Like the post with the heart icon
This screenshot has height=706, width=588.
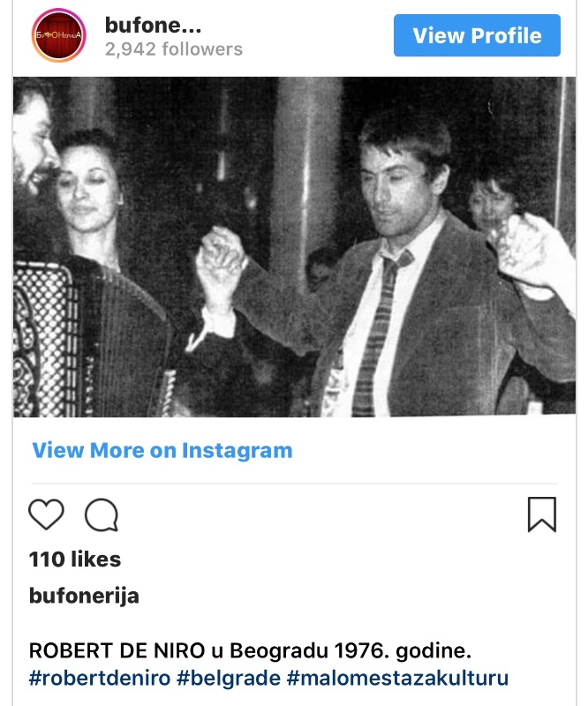(46, 514)
